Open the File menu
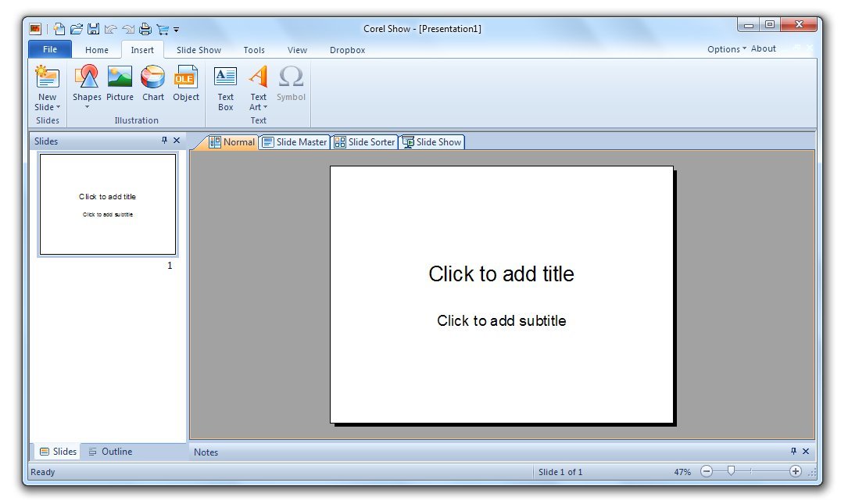 [x=50, y=49]
